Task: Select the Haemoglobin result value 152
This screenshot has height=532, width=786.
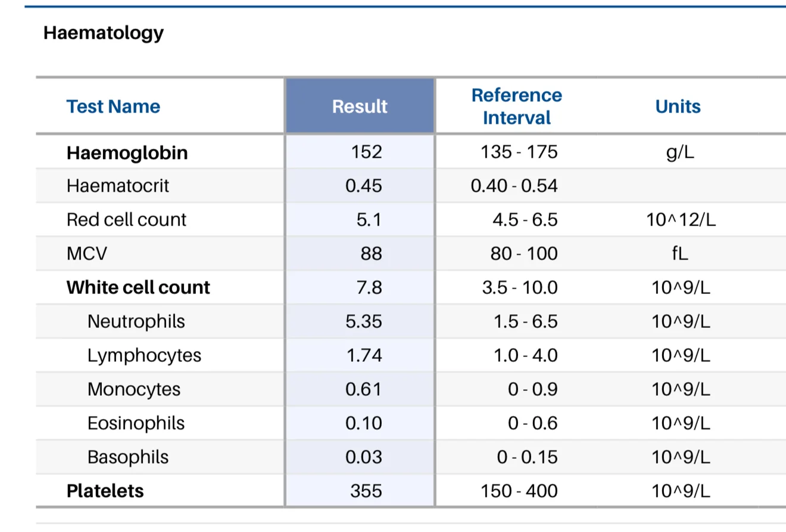Action: [366, 152]
